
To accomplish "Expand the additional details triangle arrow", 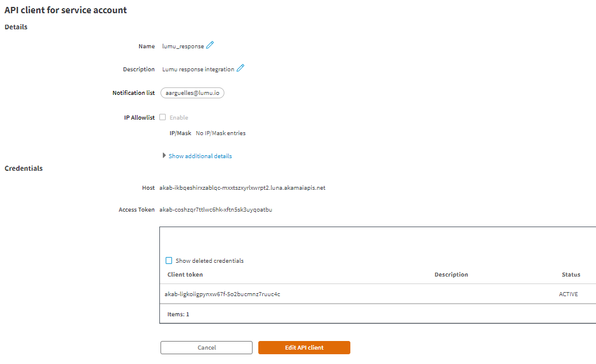I will (x=164, y=155).
